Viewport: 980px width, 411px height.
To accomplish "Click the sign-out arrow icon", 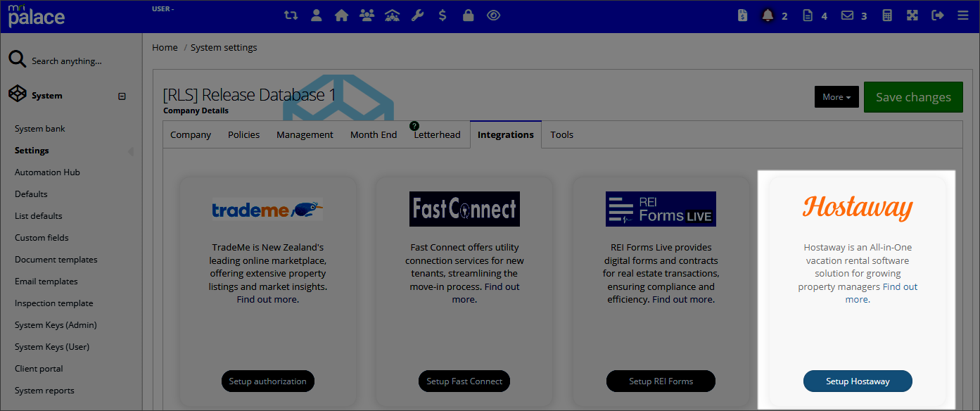I will (x=937, y=15).
